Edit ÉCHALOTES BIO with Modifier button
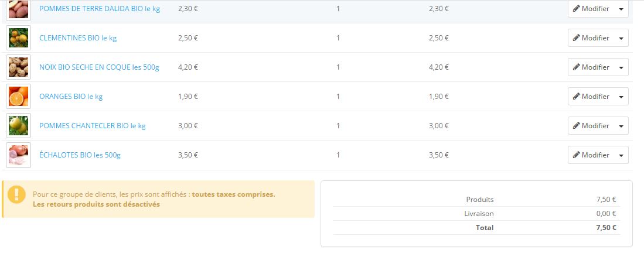Image resolution: width=644 pixels, height=267 pixels. (x=591, y=155)
